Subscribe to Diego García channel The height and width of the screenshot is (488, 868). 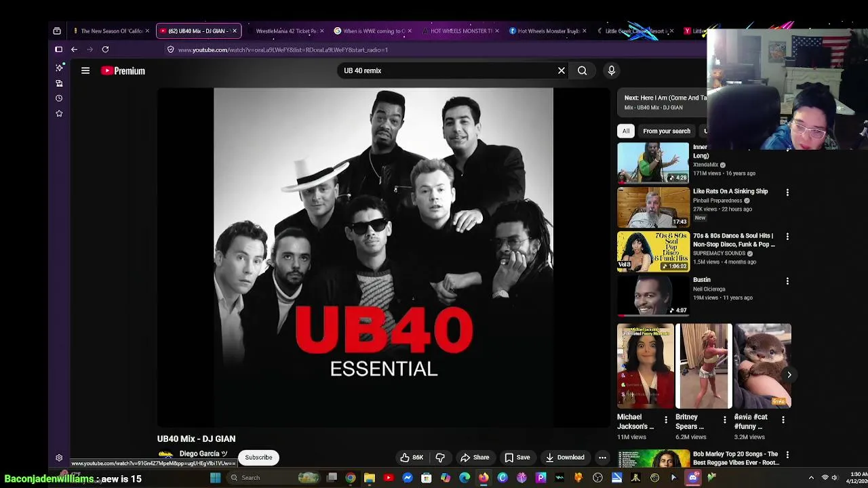point(258,457)
